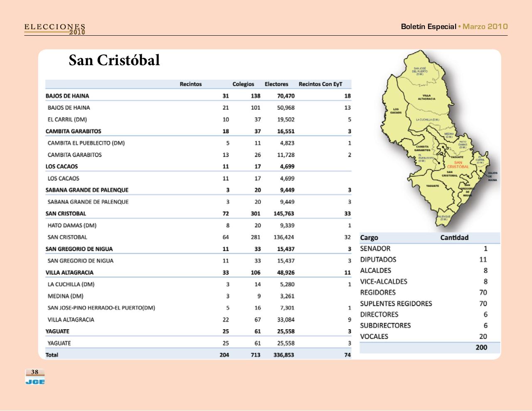The width and height of the screenshot is (532, 411).
Task: Click the page number 38 marker
Action: pos(34,372)
